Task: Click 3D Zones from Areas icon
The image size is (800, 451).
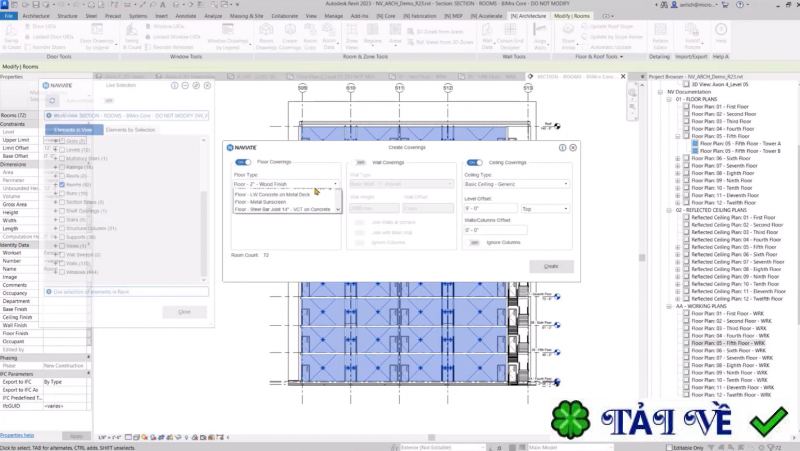Action: tap(410, 32)
